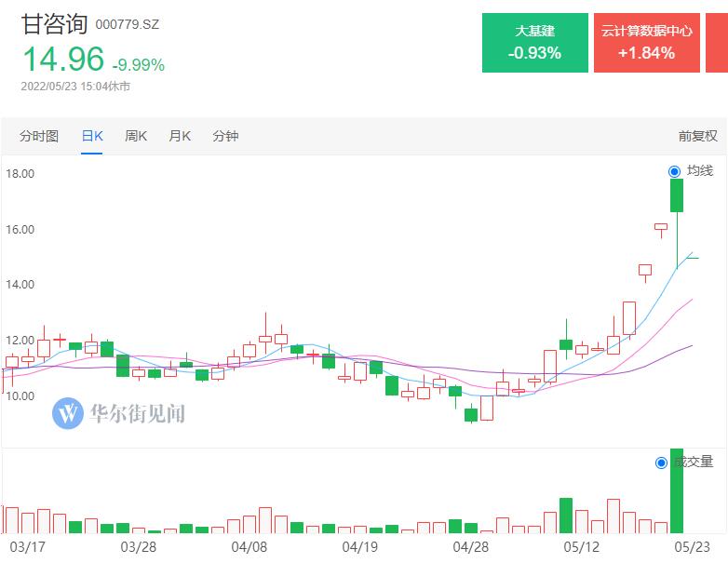Open the 前复权 adjustment option
The image size is (728, 563).
pos(698,136)
